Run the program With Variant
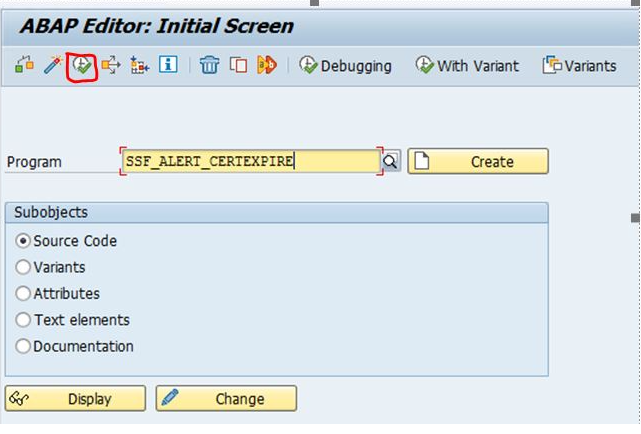This screenshot has height=434, width=641. 468,66
